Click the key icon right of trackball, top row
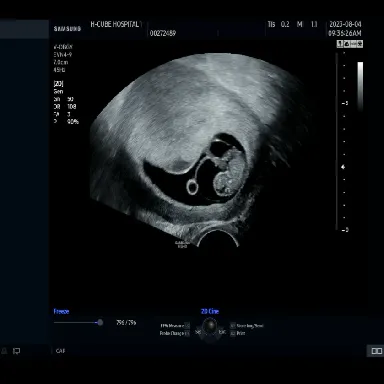Viewport: 384px width, 384px height. (233, 326)
